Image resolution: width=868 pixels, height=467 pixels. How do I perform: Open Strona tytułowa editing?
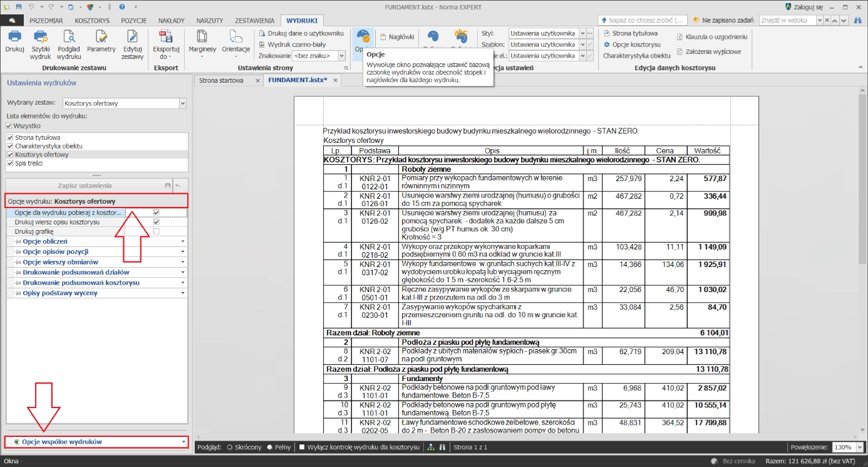click(631, 33)
